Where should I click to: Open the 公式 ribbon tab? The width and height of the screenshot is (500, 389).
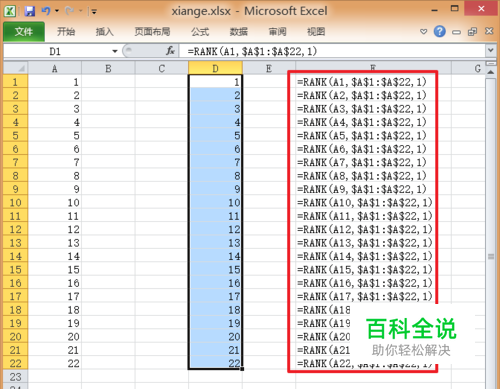[x=200, y=32]
